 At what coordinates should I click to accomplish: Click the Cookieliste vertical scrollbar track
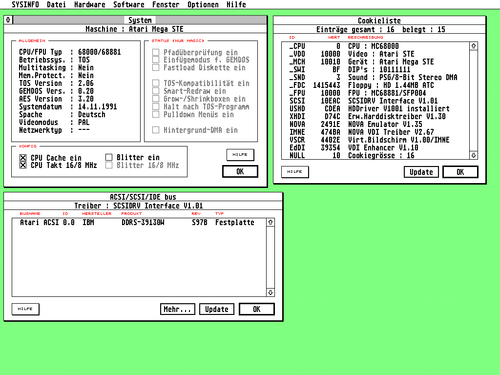coord(473,101)
